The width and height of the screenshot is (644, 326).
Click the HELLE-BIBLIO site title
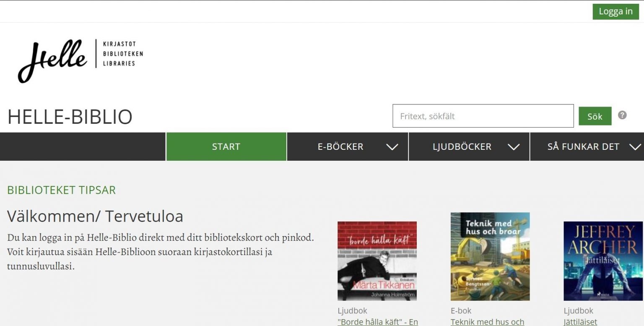click(70, 117)
